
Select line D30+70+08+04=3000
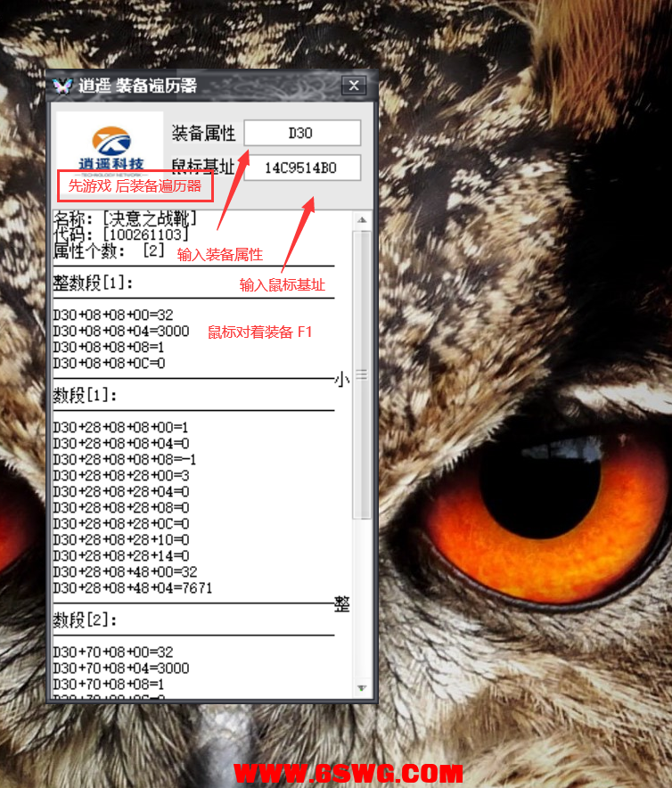click(121, 669)
